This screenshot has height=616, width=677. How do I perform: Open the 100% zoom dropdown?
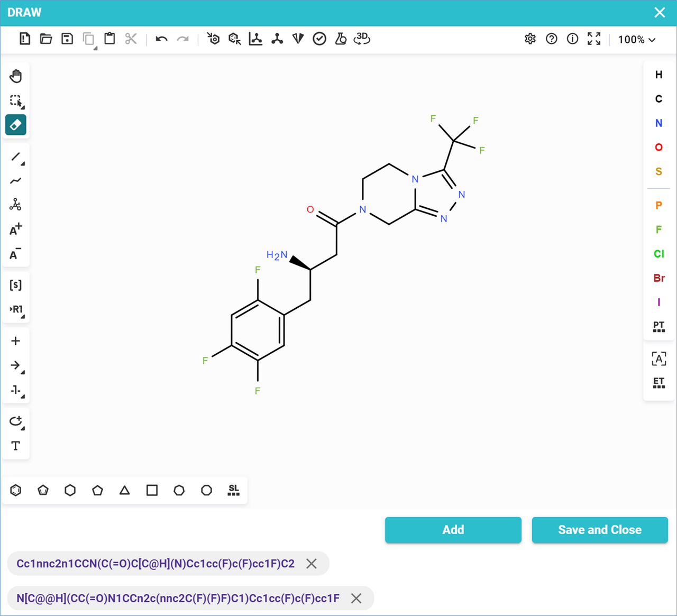[637, 40]
